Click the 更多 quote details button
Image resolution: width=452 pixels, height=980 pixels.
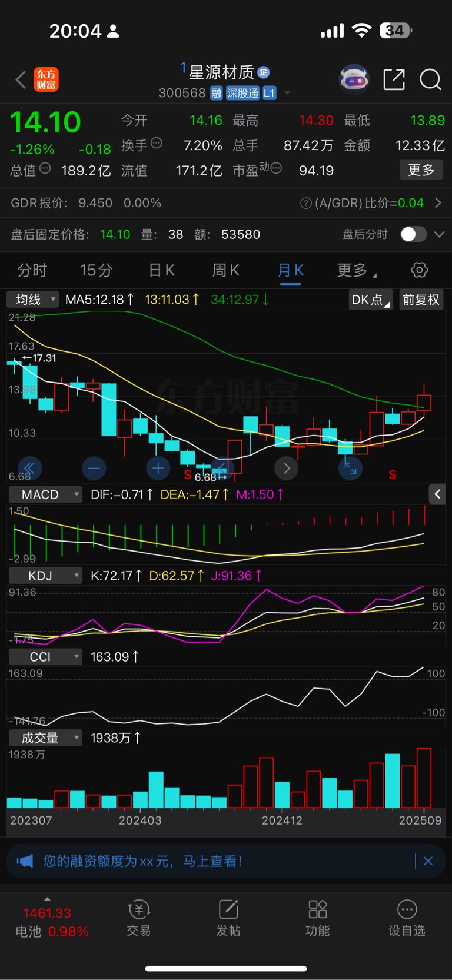click(421, 170)
